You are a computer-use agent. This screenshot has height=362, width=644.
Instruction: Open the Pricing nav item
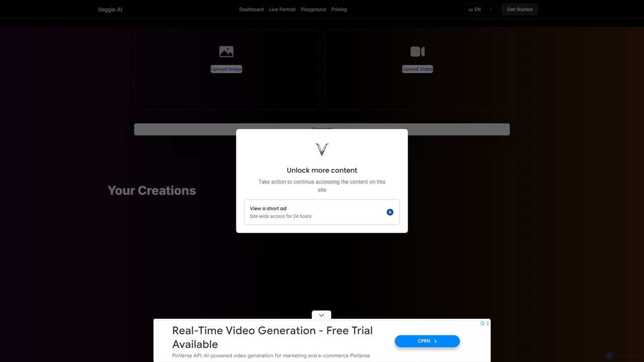tap(339, 10)
